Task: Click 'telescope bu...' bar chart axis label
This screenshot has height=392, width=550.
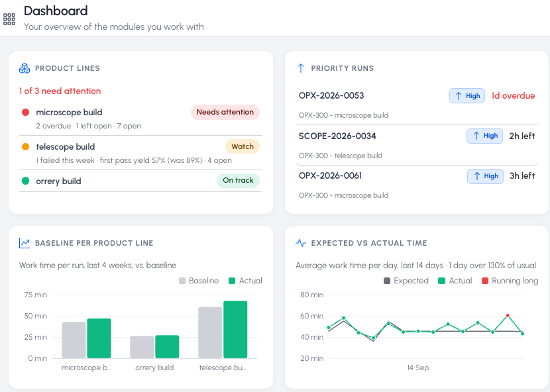Action: [x=223, y=367]
